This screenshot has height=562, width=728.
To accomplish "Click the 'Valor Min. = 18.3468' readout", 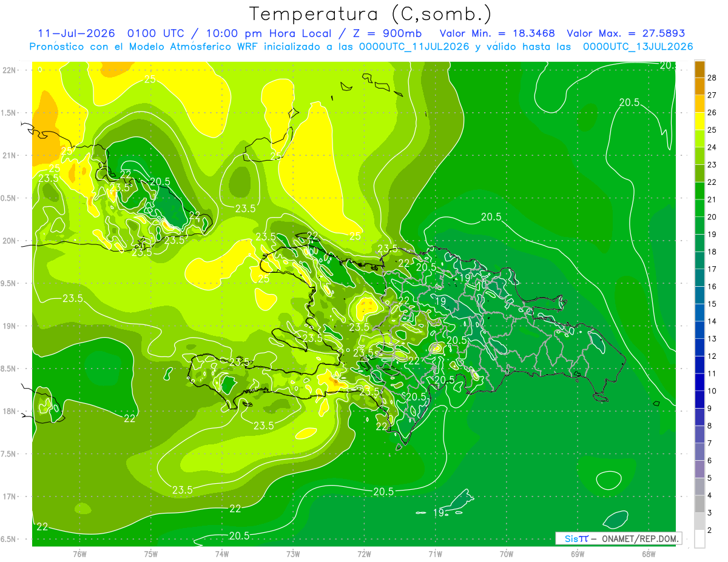I will click(x=497, y=33).
